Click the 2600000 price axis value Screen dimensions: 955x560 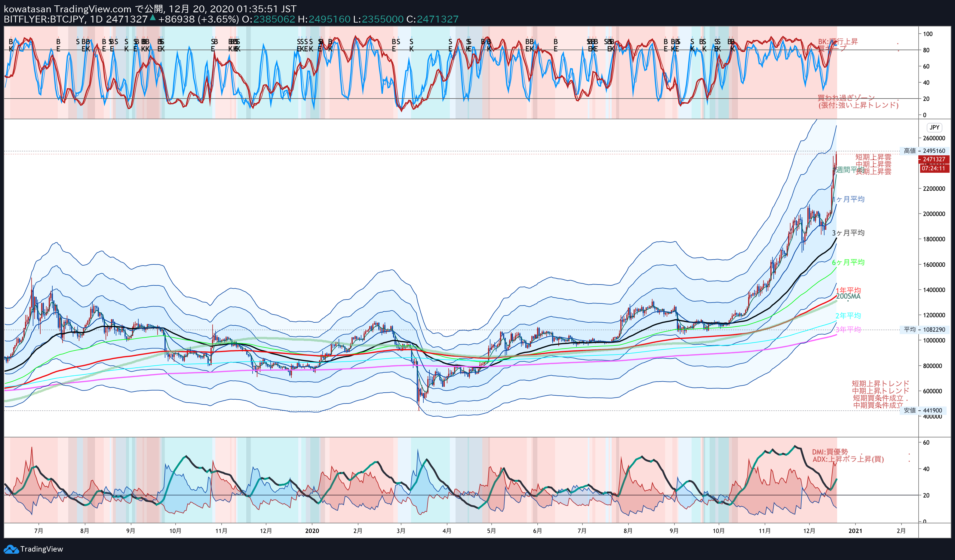coord(934,138)
